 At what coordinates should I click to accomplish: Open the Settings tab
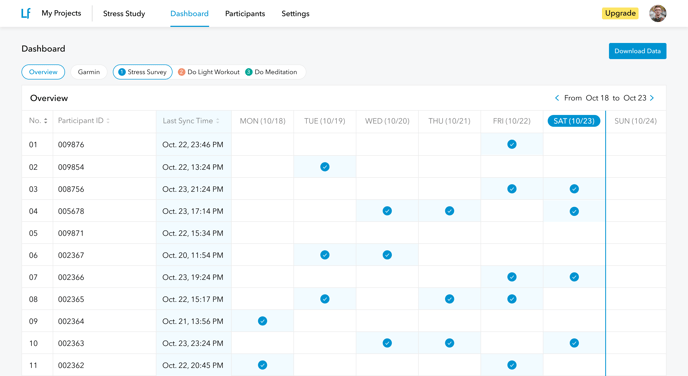295,14
